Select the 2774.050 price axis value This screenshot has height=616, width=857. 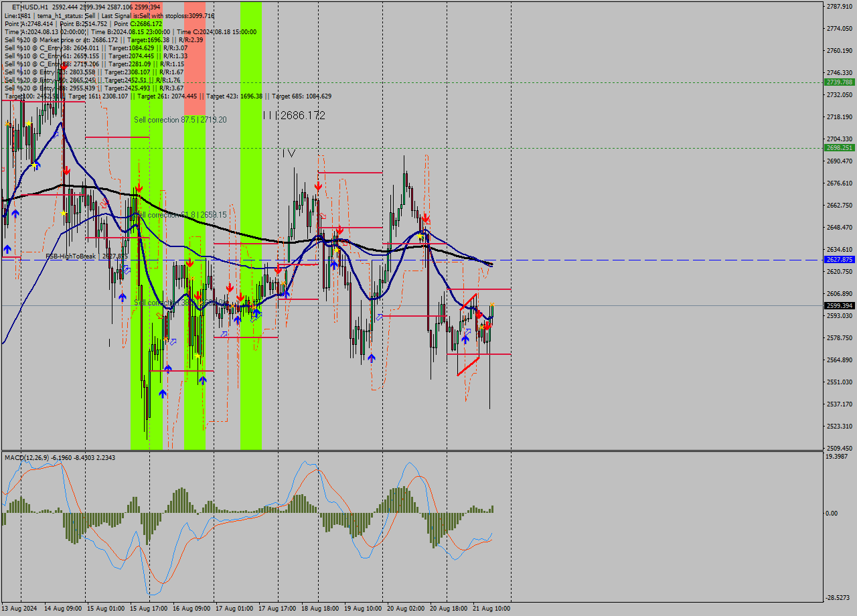(840, 28)
